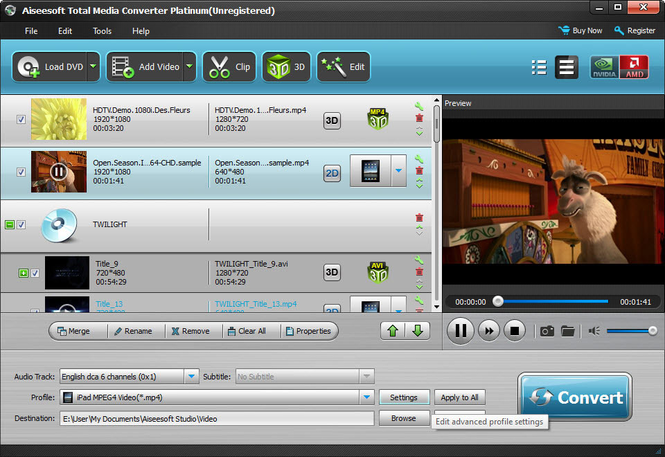Adjust the preview volume slider
Viewport: 665px width, 457px height.
[x=630, y=330]
